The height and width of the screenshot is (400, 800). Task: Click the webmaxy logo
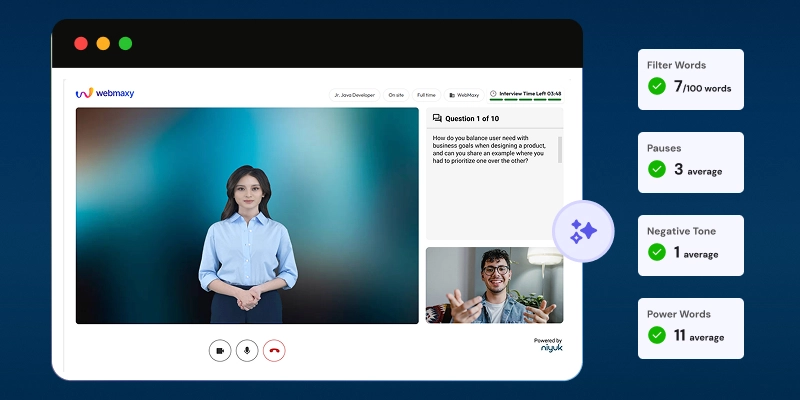[x=105, y=93]
